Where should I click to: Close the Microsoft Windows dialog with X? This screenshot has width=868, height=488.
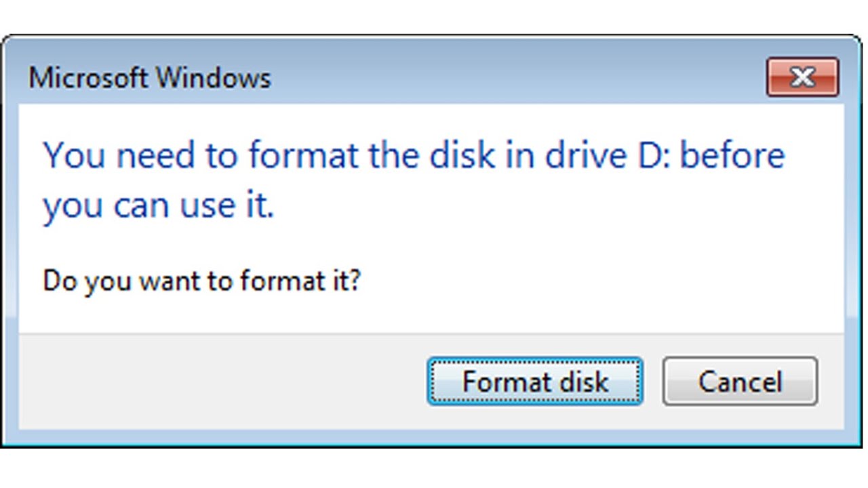coord(802,77)
